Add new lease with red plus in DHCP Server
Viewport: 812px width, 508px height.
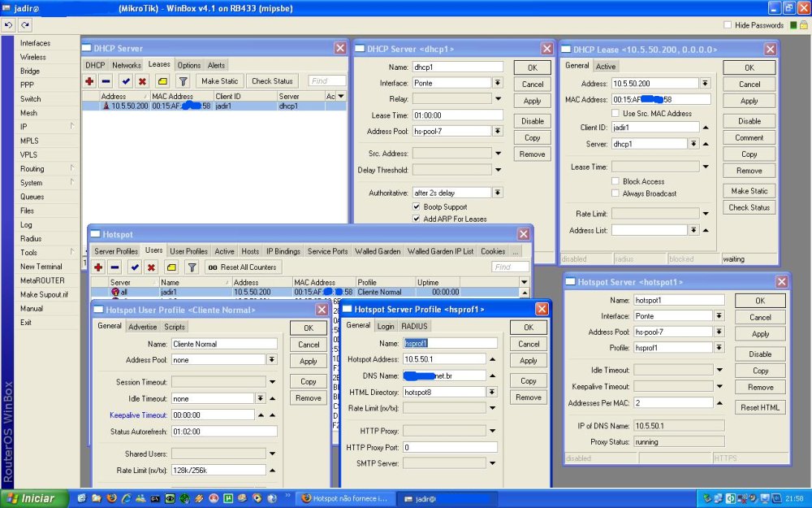(x=89, y=81)
